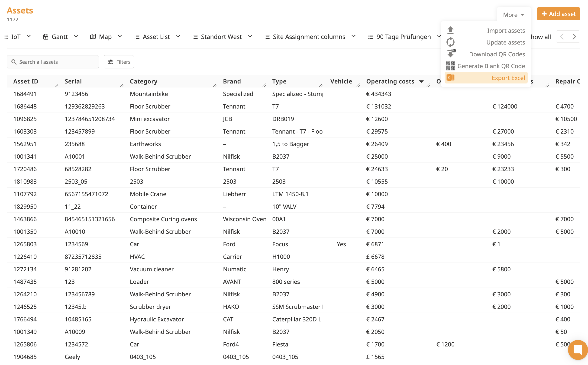Image resolution: width=588 pixels, height=365 pixels.
Task: Toggle Operating costs sort arrow
Action: click(x=421, y=82)
